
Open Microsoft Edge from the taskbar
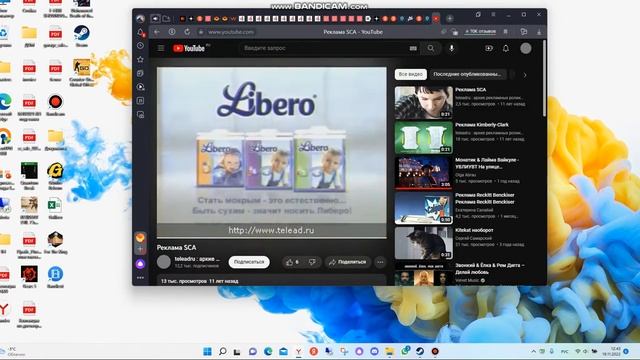268,351
